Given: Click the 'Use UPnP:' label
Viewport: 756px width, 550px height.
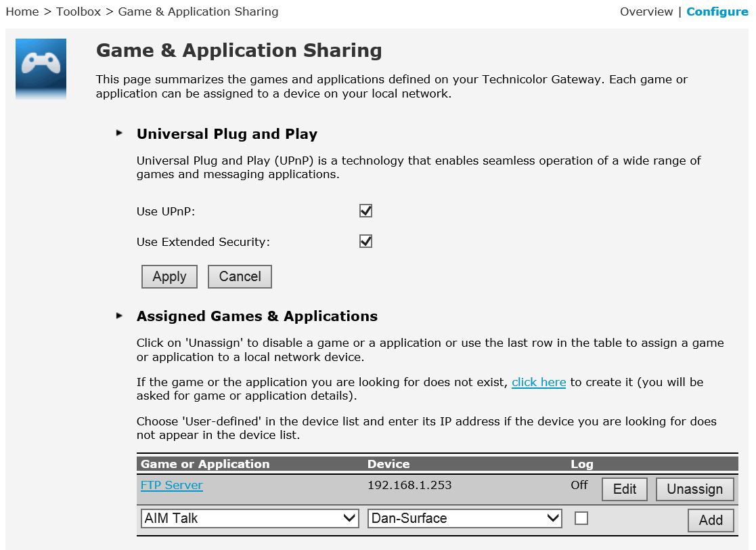Looking at the screenshot, I should pyautogui.click(x=166, y=211).
